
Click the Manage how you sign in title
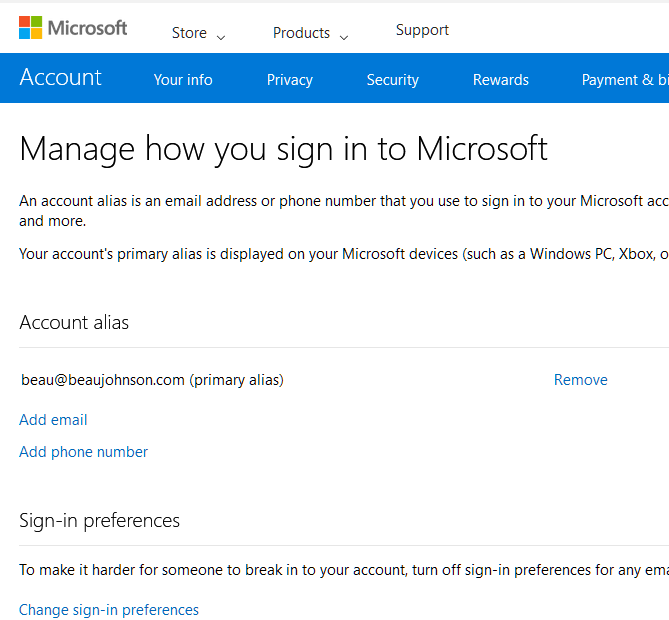click(283, 149)
